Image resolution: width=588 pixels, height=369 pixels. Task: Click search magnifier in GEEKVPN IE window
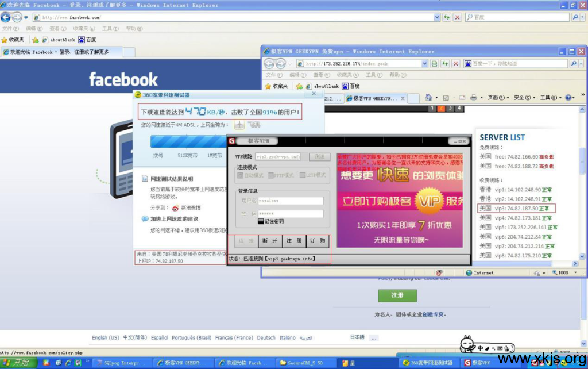point(574,64)
